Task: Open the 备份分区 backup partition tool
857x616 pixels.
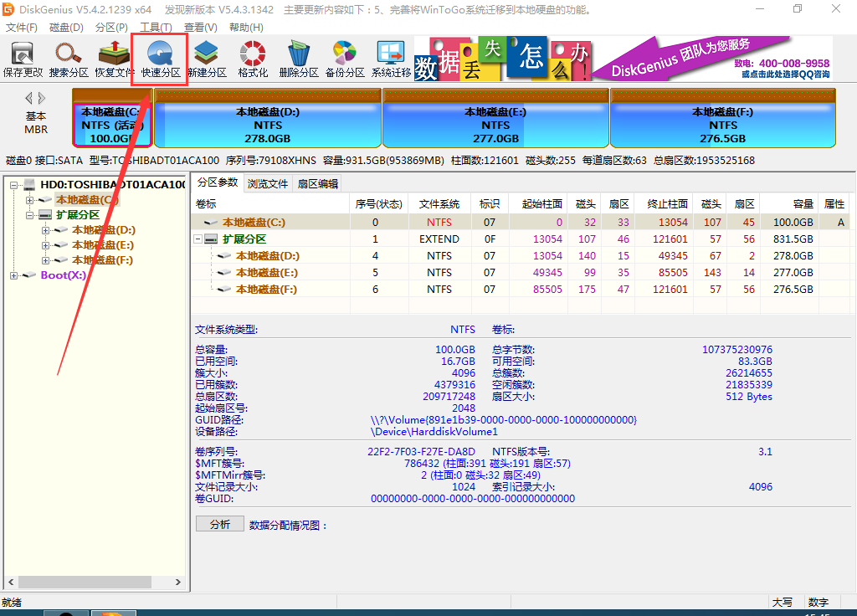Action: pyautogui.click(x=344, y=59)
